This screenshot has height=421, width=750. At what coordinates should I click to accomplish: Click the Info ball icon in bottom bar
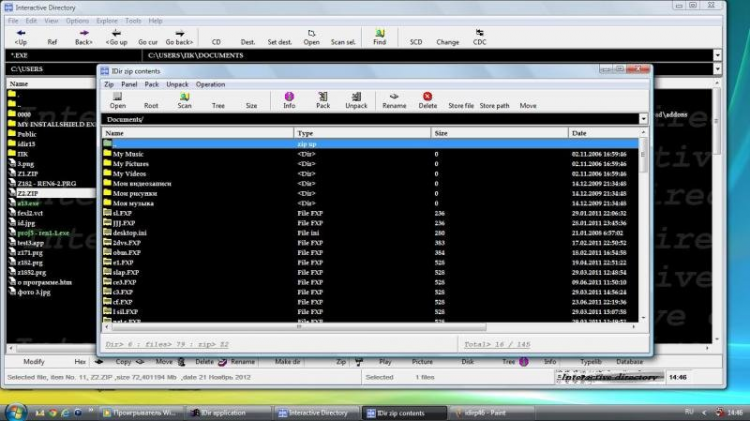click(524, 362)
